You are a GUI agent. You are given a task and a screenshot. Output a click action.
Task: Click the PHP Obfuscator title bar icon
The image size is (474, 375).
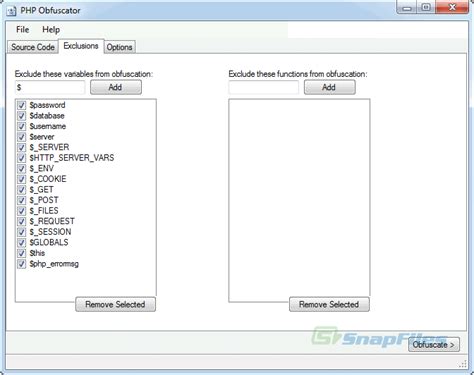(x=11, y=11)
